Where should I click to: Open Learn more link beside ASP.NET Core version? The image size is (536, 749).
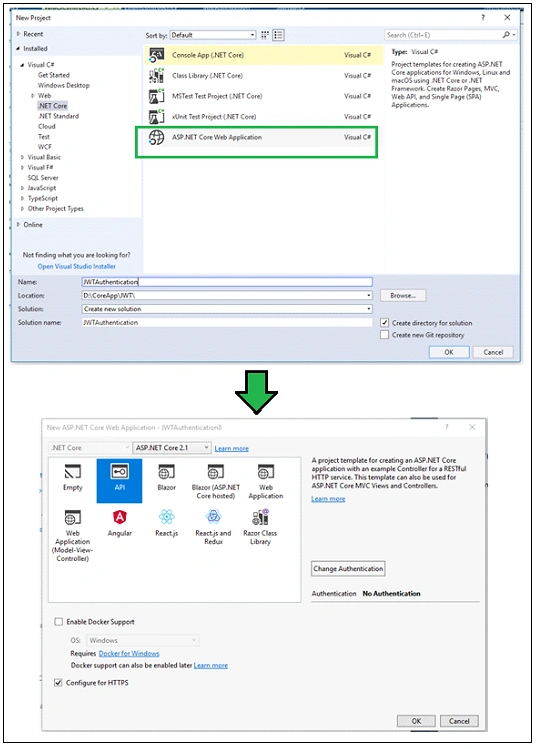point(232,449)
